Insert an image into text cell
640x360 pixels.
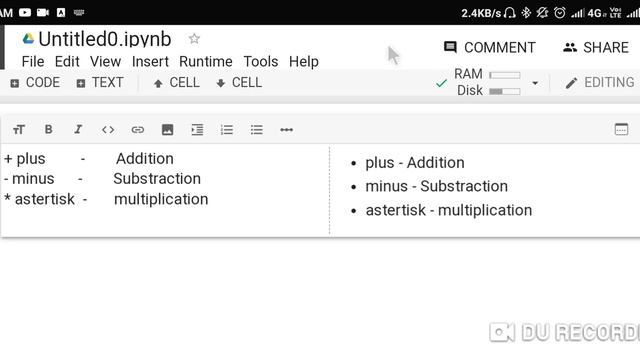pyautogui.click(x=167, y=130)
